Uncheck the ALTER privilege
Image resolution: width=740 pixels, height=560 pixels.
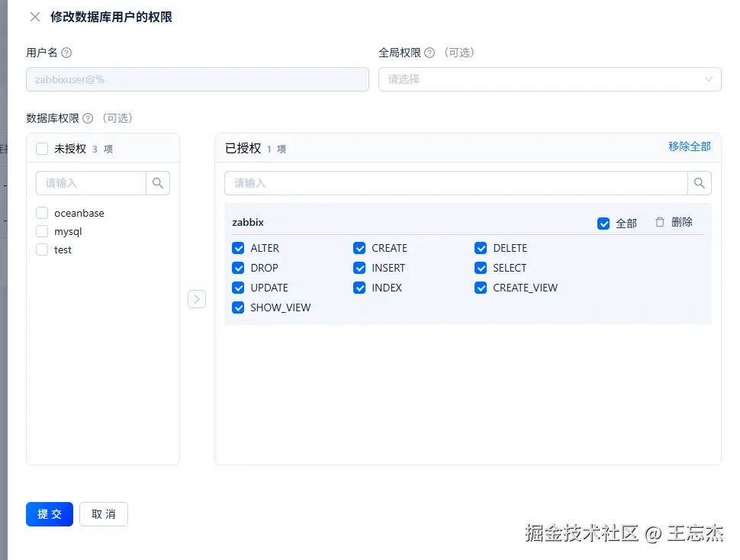(238, 248)
